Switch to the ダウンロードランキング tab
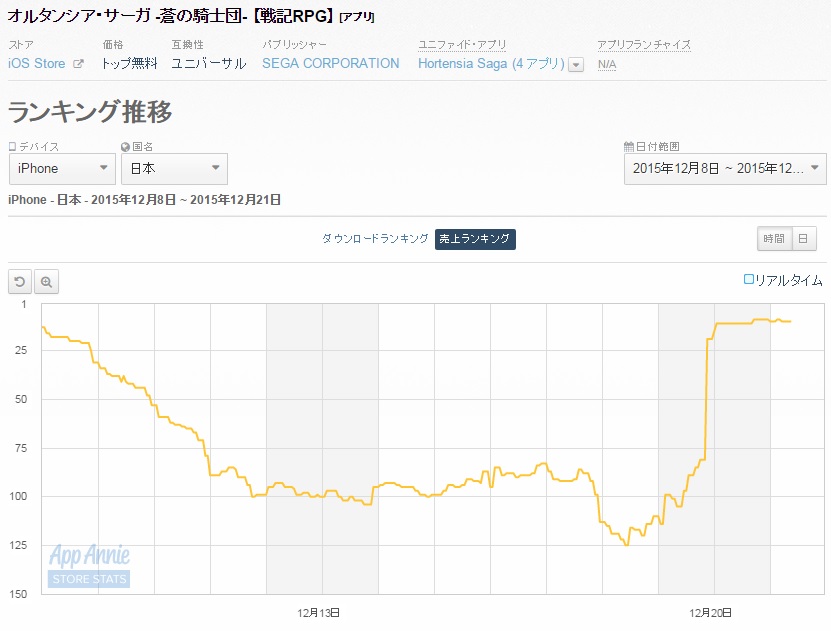 click(x=375, y=239)
